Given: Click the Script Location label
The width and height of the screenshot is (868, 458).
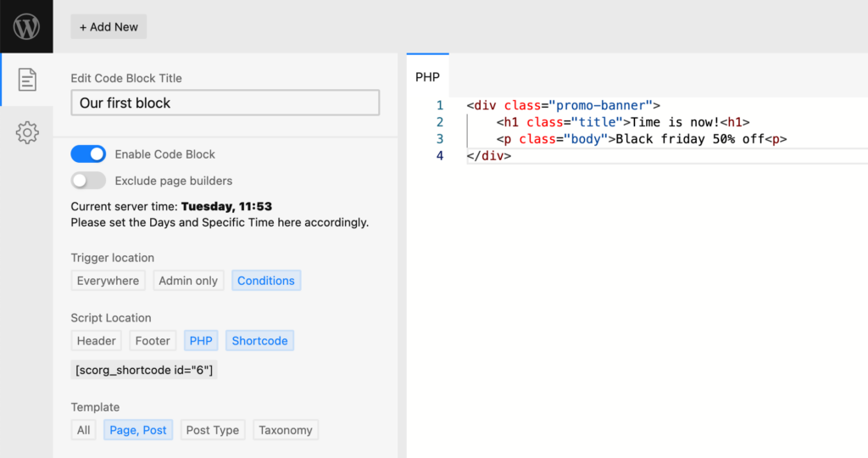Looking at the screenshot, I should (111, 318).
